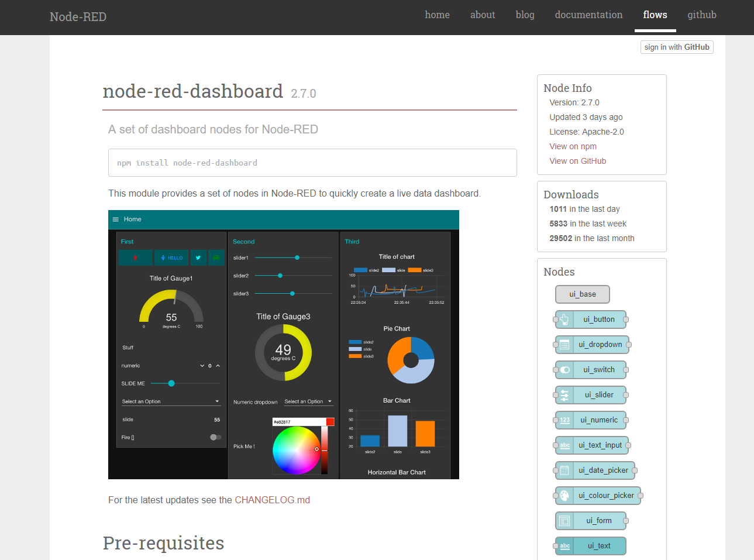Screen dimensions: 754x560
Task: Open the hamburger menu in the dashboard preview
Action: coord(116,219)
